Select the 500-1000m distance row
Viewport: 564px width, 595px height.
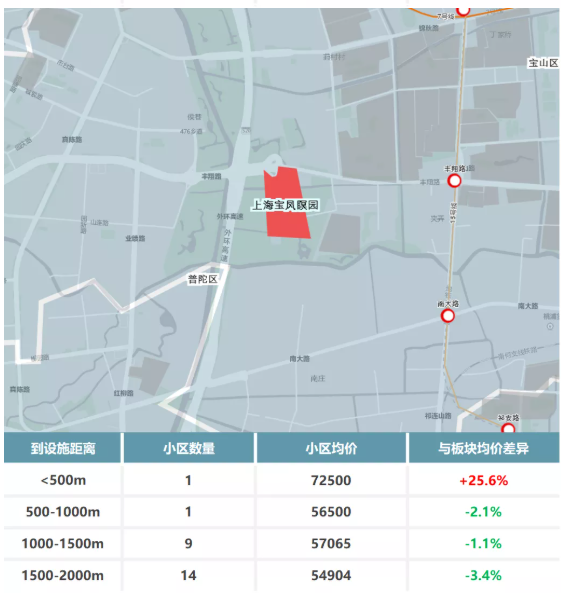click(x=282, y=512)
